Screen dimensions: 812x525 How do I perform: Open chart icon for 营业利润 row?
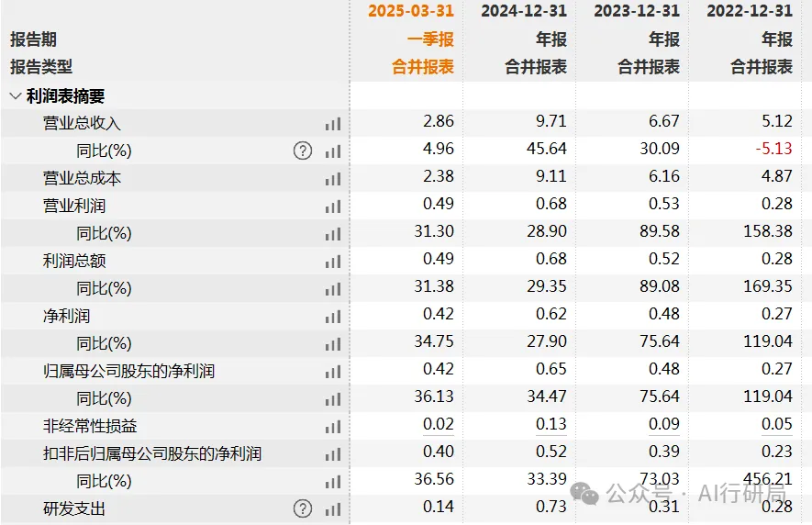(x=333, y=207)
